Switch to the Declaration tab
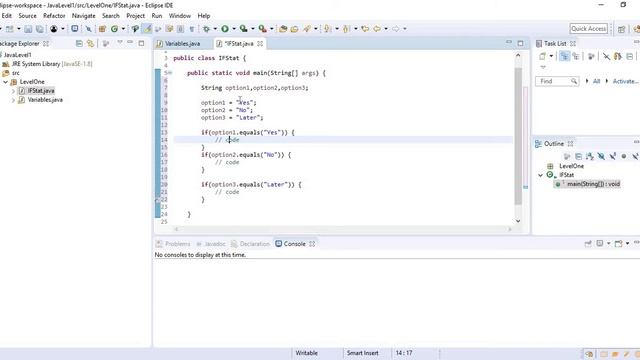Screen dimensions: 640x360 255,244
